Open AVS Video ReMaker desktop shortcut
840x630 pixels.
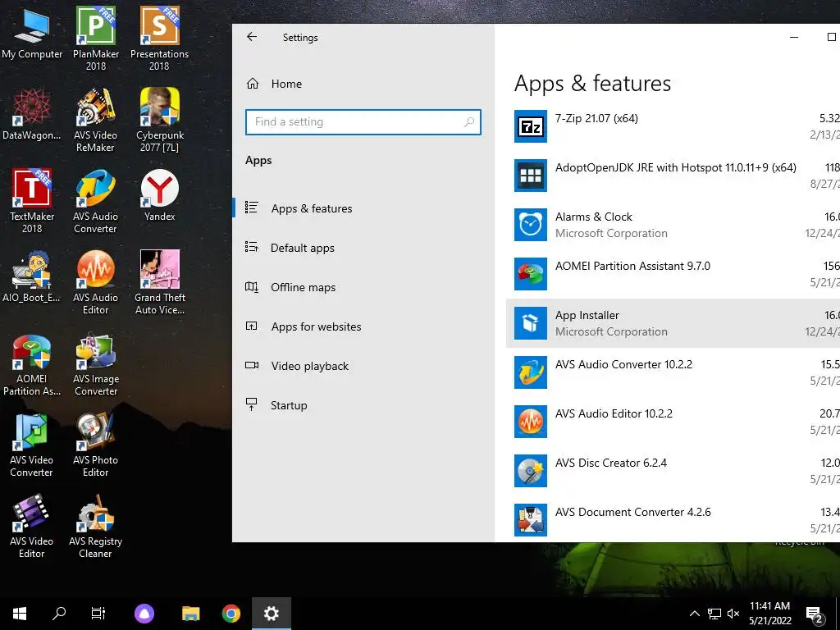[95, 120]
